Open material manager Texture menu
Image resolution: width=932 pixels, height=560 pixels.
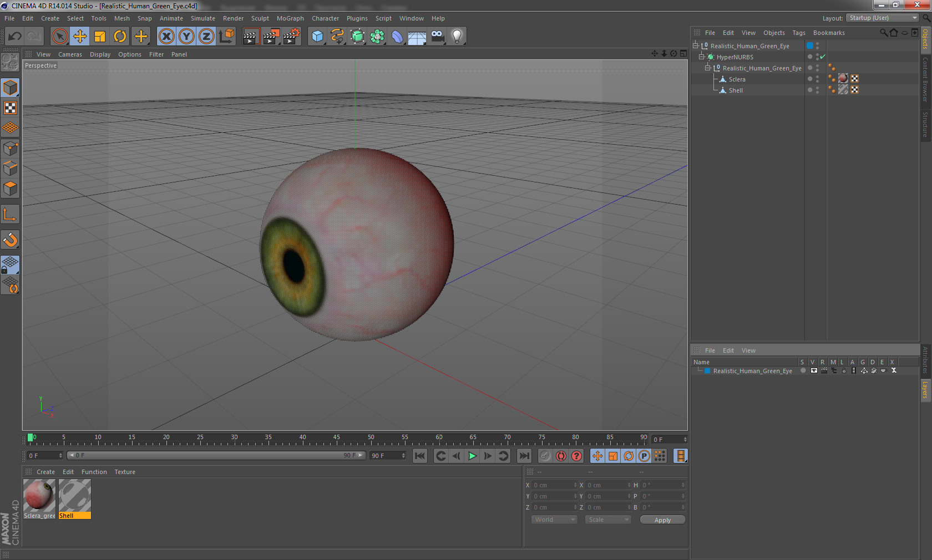coord(125,472)
